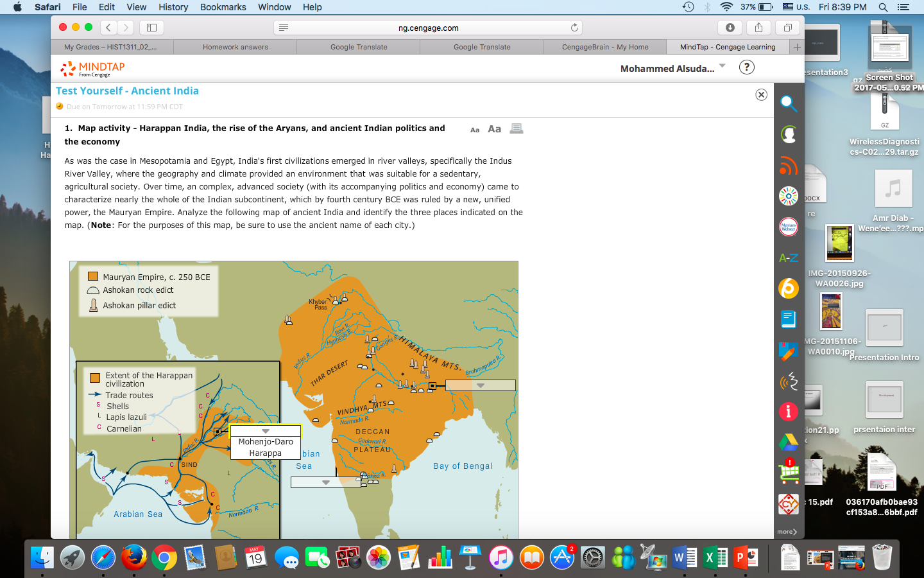
Task: Click the shopping cart icon in sidebar
Action: (x=789, y=473)
